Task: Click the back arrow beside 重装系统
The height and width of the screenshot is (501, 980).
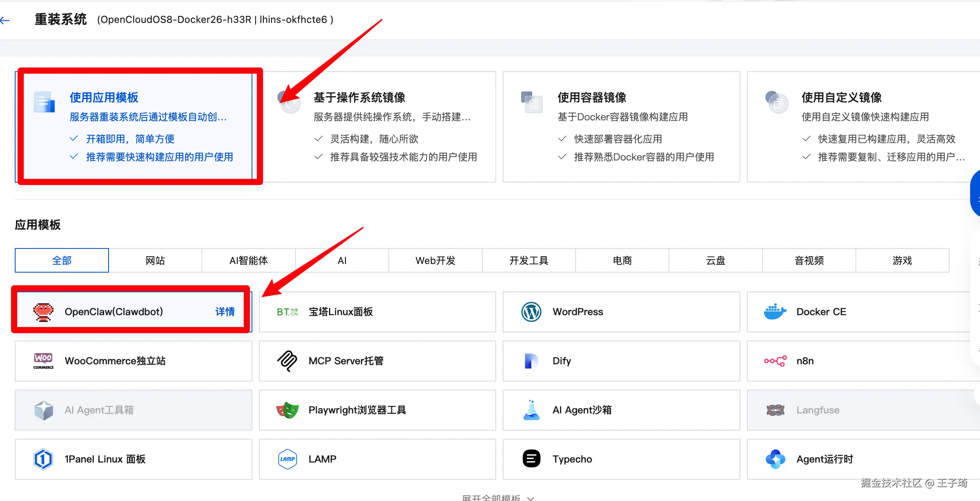Action: tap(5, 20)
